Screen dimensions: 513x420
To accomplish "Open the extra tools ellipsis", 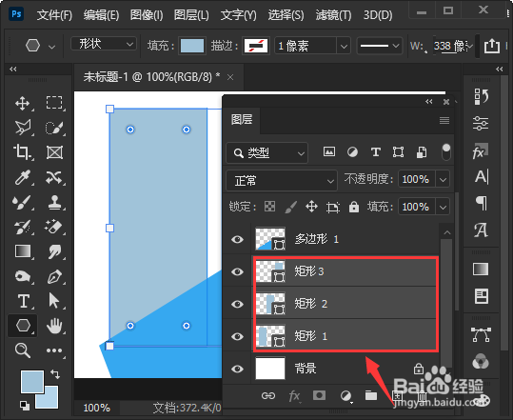I will 54,350.
